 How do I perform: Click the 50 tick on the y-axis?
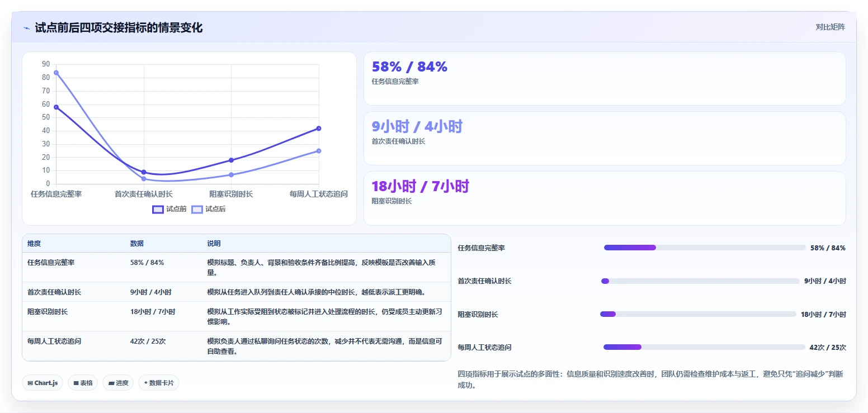point(46,117)
